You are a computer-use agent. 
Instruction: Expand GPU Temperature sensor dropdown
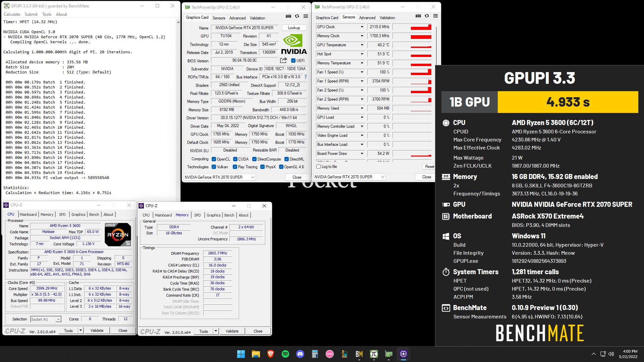pyautogui.click(x=362, y=45)
